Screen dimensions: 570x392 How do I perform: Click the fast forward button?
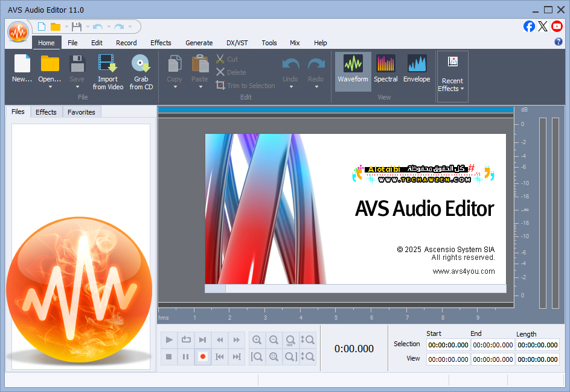click(236, 340)
